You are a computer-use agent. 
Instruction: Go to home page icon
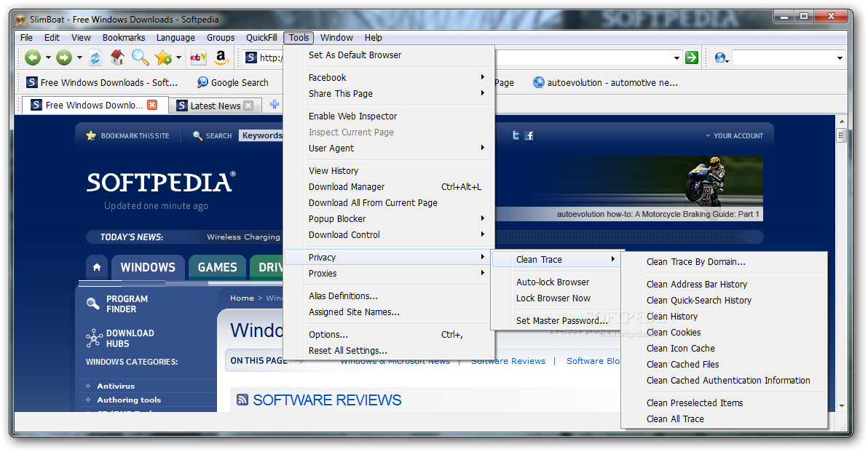(117, 57)
